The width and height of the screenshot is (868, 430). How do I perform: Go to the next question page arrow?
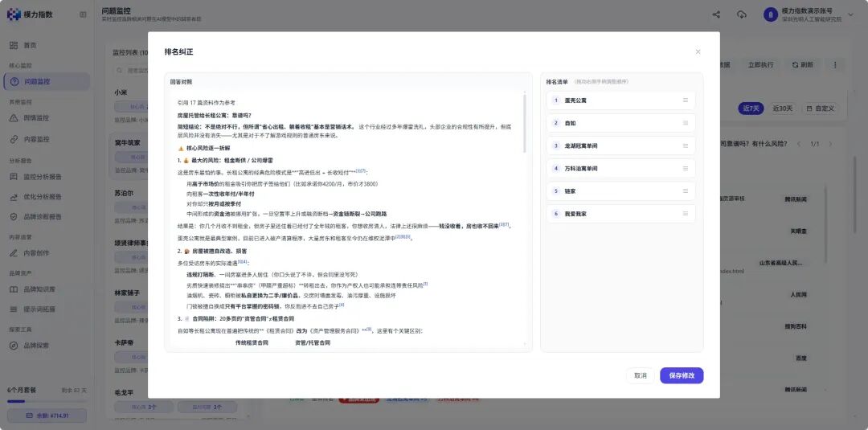pos(830,144)
